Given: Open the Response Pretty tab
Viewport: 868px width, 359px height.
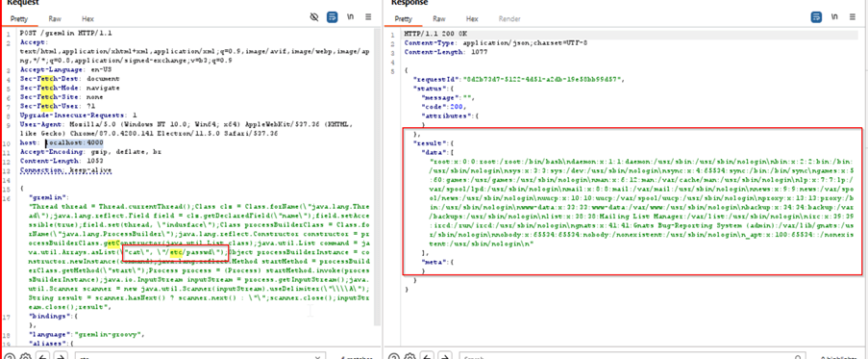Looking at the screenshot, I should (x=403, y=19).
